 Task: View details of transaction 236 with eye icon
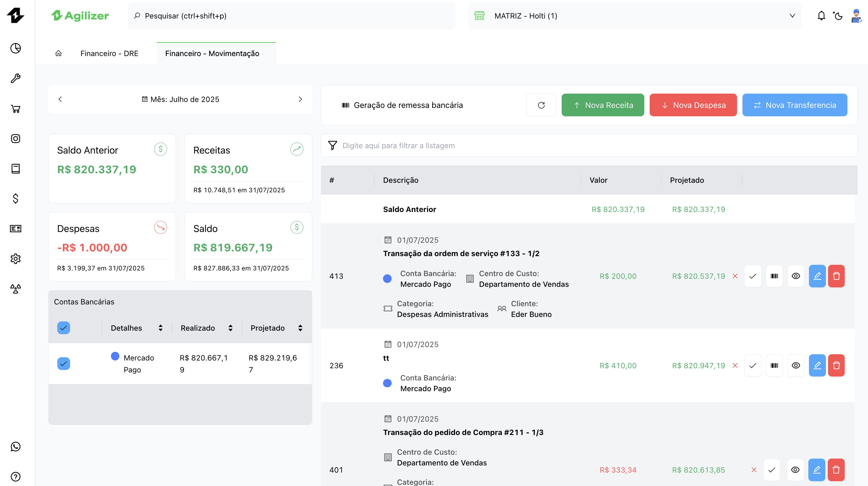click(x=796, y=365)
